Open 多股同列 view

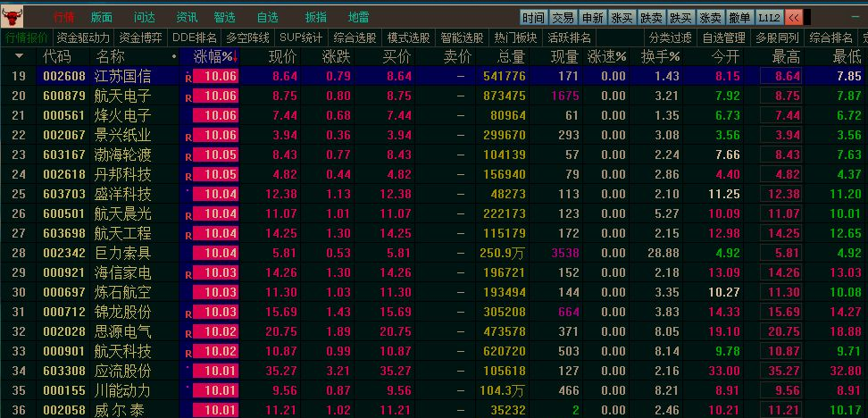[x=777, y=38]
